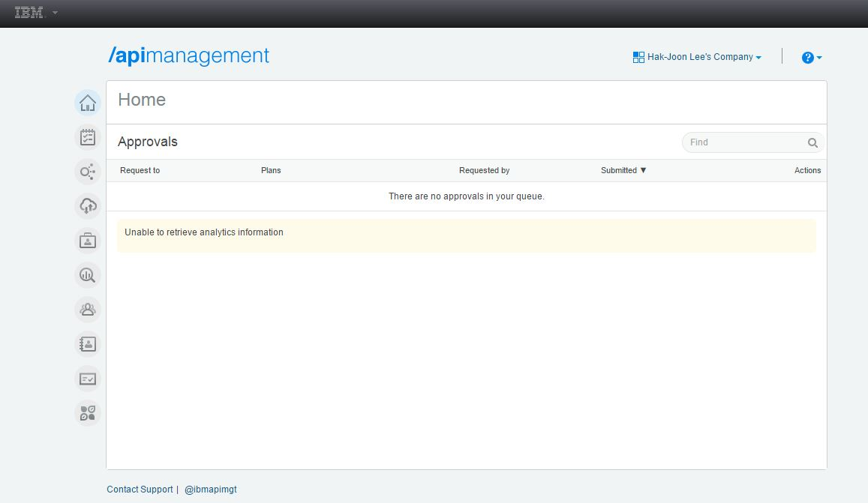Sort approvals by the Submitted column
This screenshot has height=503, width=868.
pyautogui.click(x=623, y=170)
